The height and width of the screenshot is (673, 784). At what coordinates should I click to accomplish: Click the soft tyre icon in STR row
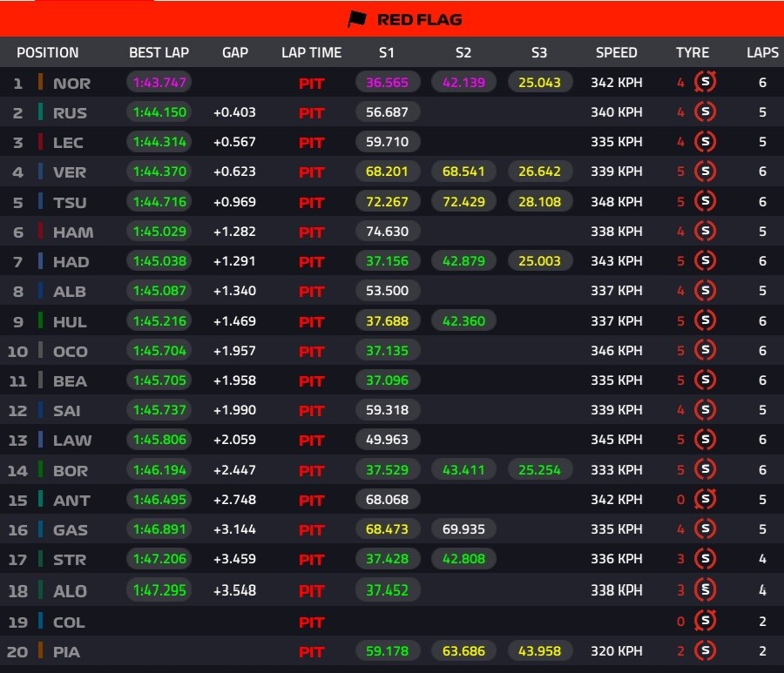tap(705, 559)
